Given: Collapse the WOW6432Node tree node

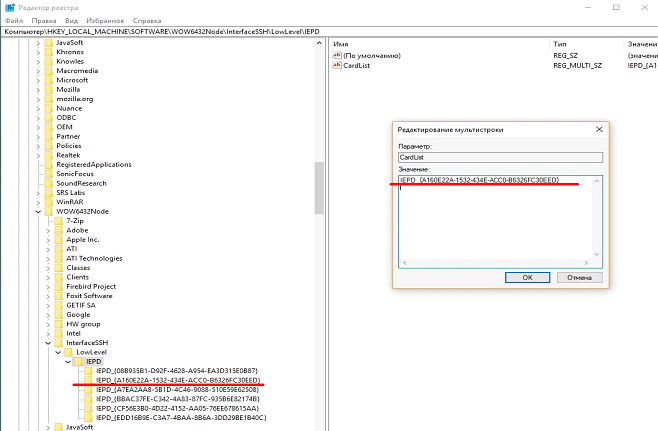Looking at the screenshot, I should click(x=38, y=211).
